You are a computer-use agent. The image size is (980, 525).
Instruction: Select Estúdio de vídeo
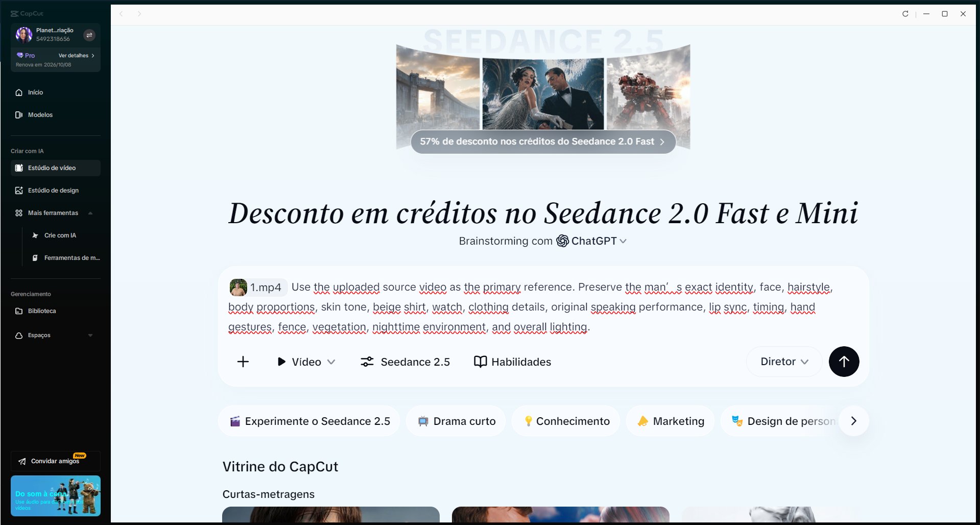(55, 168)
